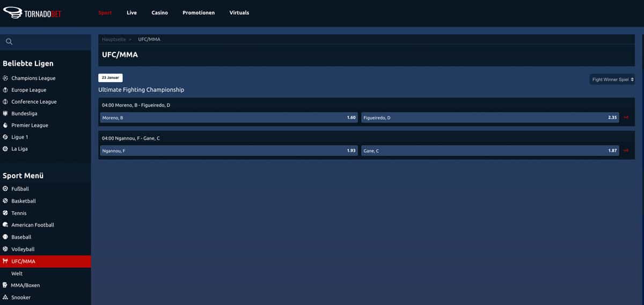Select Baseball in the sport menu
The width and height of the screenshot is (644, 305).
(x=21, y=237)
